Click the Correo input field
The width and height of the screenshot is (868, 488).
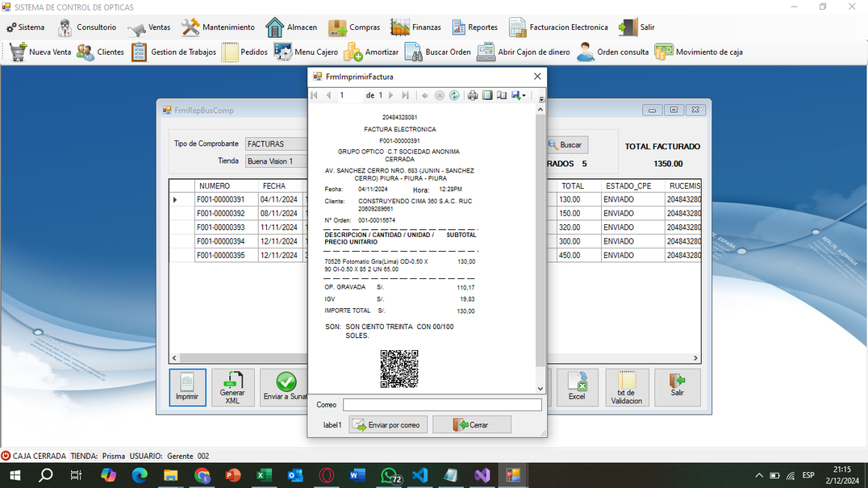[442, 405]
